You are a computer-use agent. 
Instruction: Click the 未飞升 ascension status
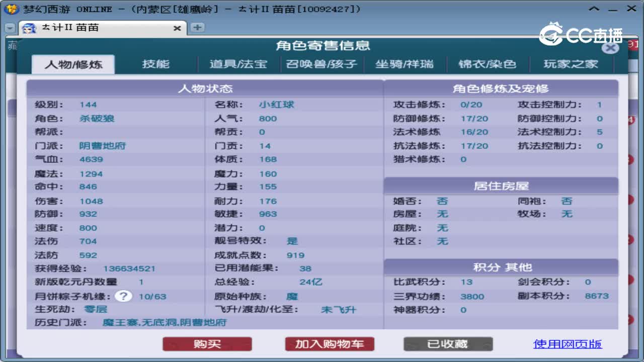click(x=339, y=309)
